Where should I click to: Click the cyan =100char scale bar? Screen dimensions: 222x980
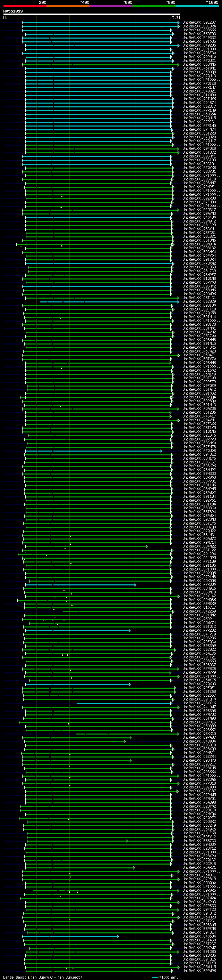tap(155, 977)
